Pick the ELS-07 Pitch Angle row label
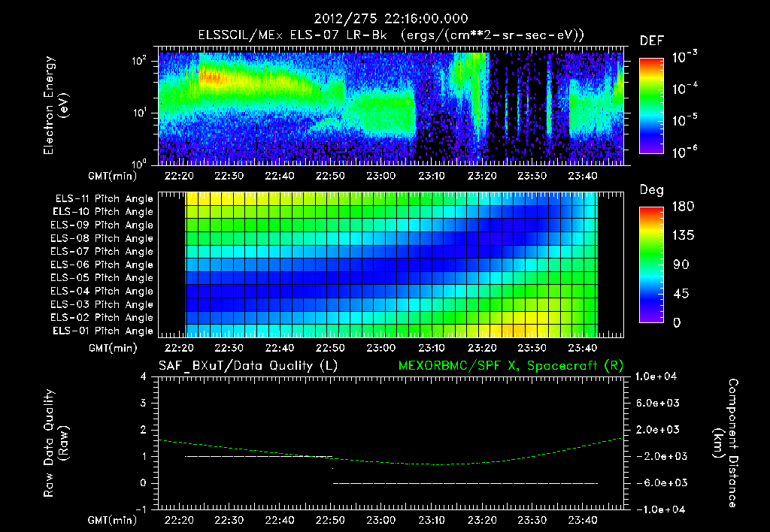Screen dimensions: 770x532 tap(102, 251)
